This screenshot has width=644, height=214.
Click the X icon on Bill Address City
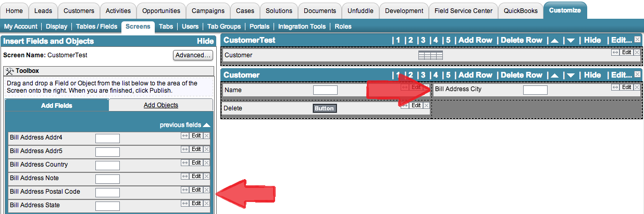coord(637,87)
